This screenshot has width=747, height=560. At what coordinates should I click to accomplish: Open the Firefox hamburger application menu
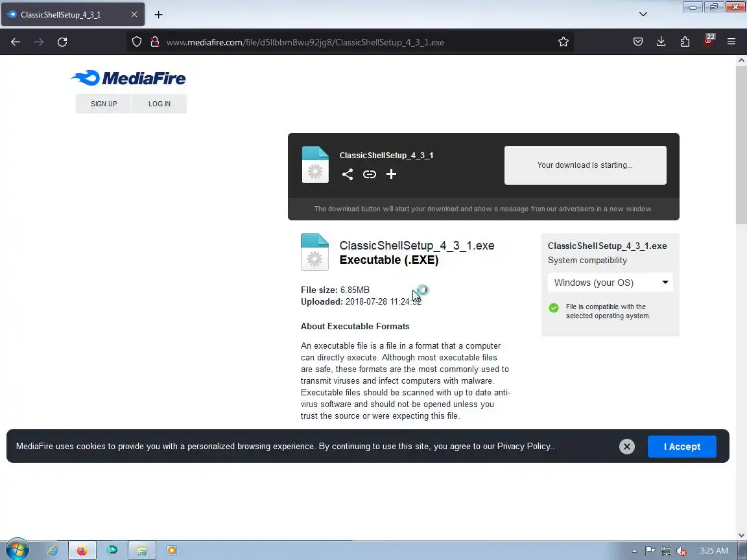pyautogui.click(x=731, y=42)
